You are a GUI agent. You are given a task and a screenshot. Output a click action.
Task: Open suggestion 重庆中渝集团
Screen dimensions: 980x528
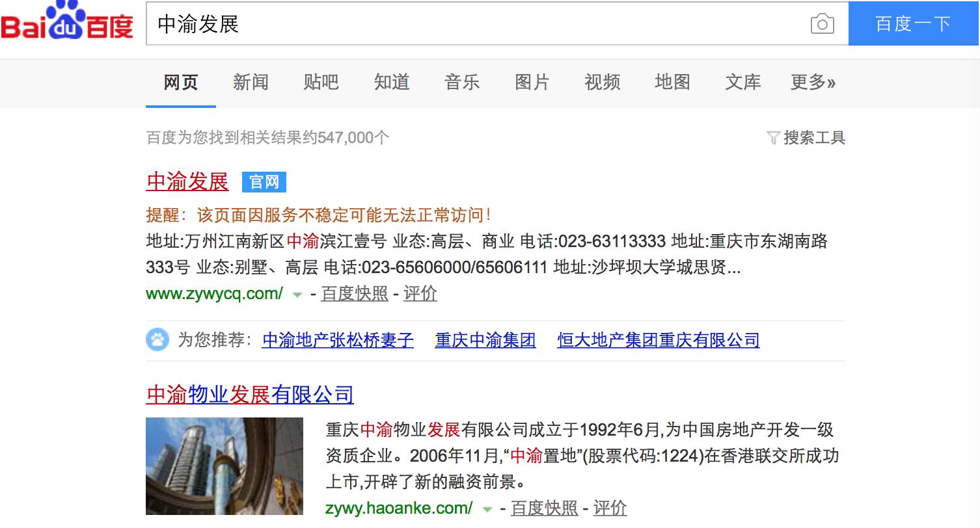tap(485, 340)
